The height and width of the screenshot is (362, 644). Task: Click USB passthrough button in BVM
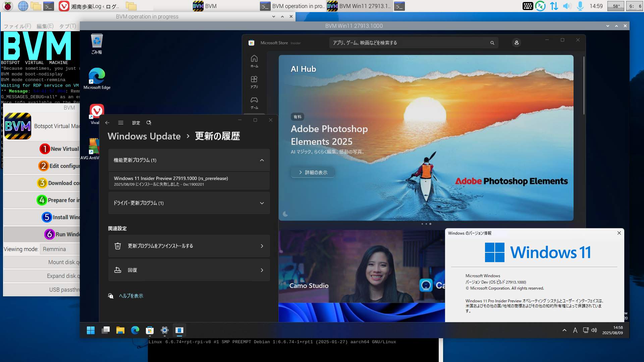pos(42,290)
